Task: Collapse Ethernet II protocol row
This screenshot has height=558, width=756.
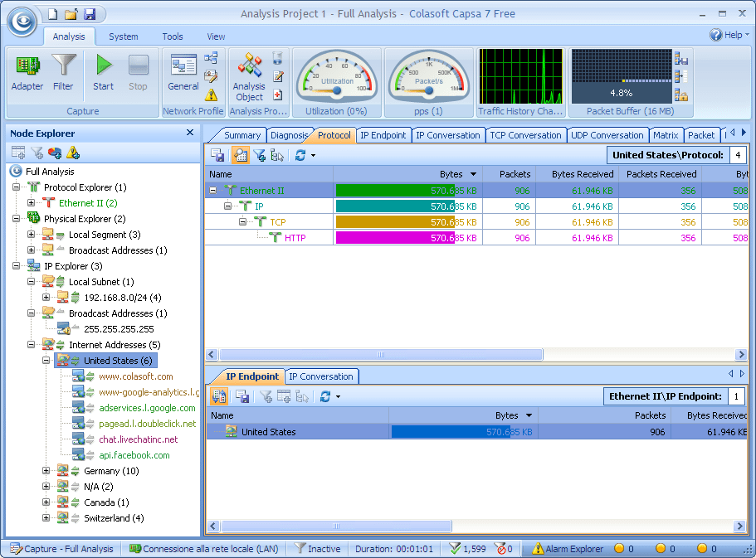Action: click(213, 191)
